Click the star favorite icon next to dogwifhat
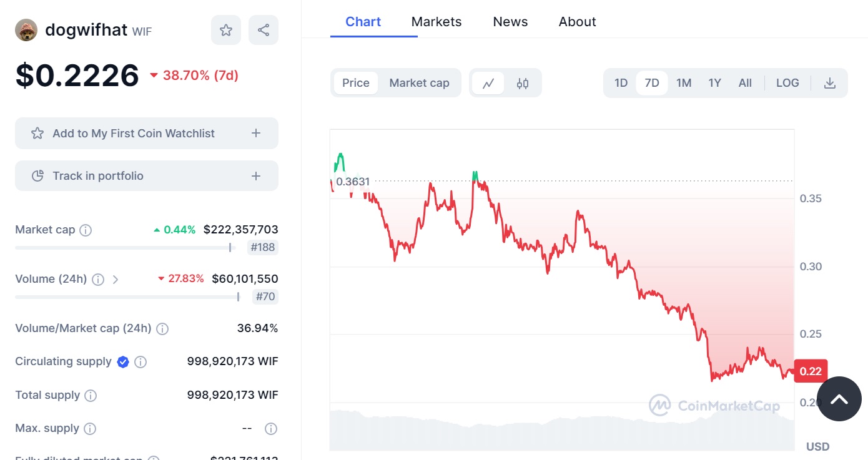Image resolution: width=868 pixels, height=460 pixels. coord(226,30)
